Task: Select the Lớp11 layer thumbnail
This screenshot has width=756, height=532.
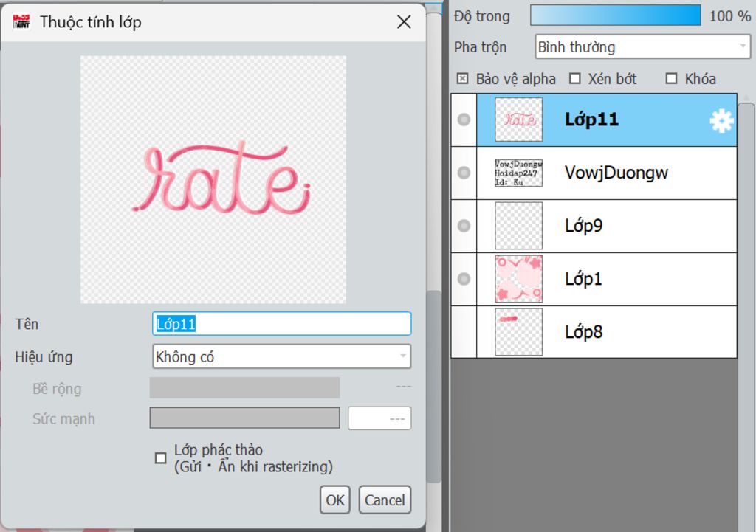Action: pyautogui.click(x=519, y=120)
